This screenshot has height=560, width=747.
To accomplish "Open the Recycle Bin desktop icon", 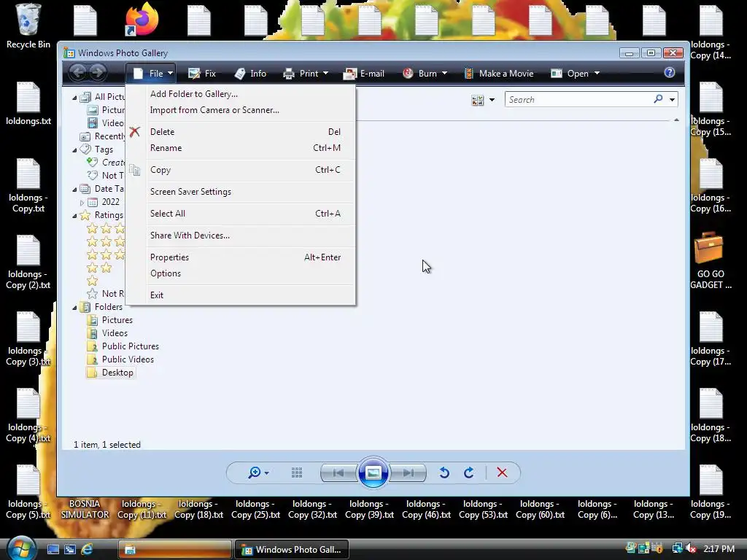I will [28, 26].
